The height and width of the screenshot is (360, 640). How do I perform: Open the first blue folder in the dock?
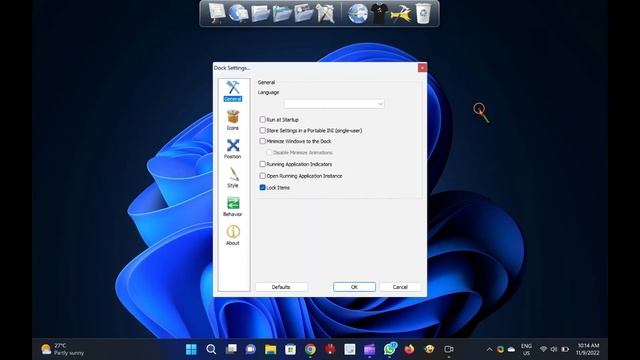260,13
